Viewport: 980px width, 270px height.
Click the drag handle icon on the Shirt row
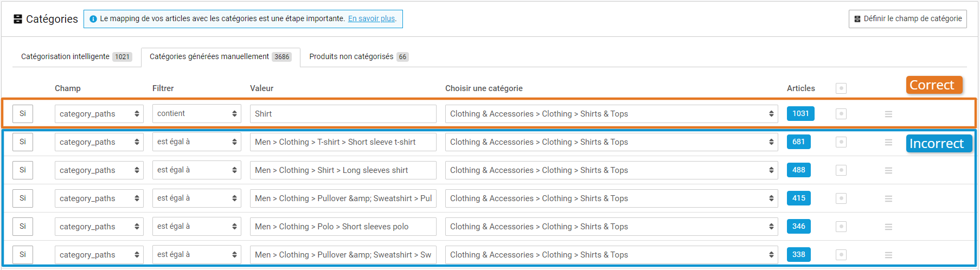[x=888, y=114]
